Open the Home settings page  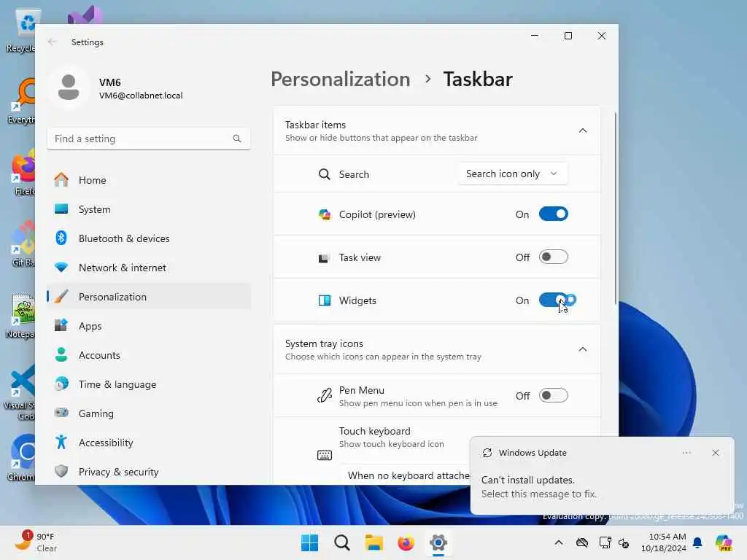pos(149,180)
